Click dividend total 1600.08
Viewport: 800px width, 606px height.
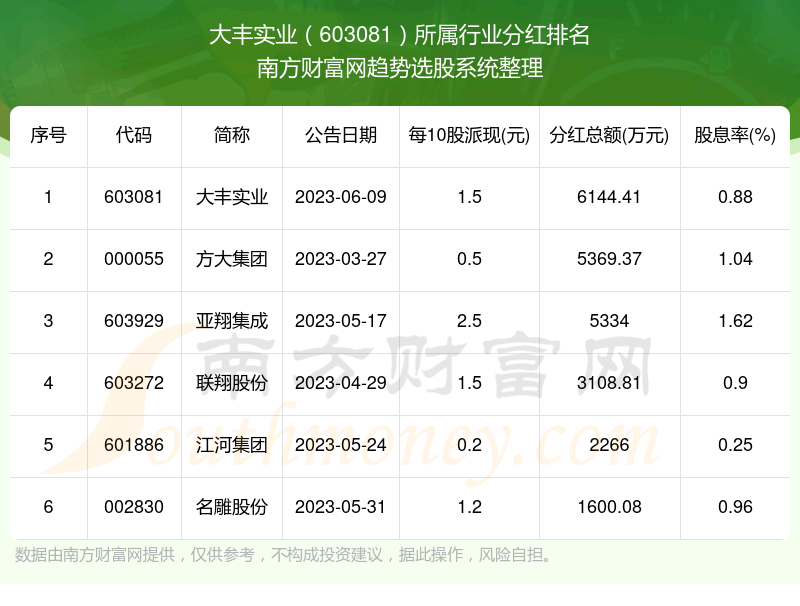pos(609,507)
